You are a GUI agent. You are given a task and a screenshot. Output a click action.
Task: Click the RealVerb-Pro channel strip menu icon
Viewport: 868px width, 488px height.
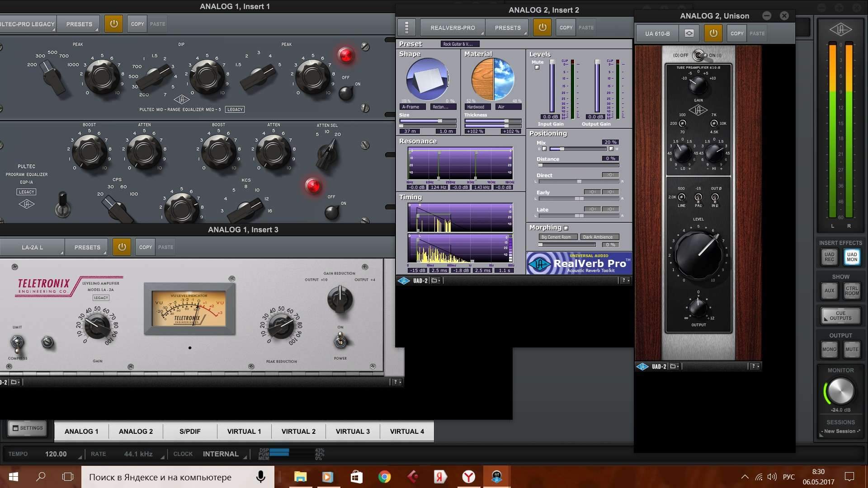406,28
